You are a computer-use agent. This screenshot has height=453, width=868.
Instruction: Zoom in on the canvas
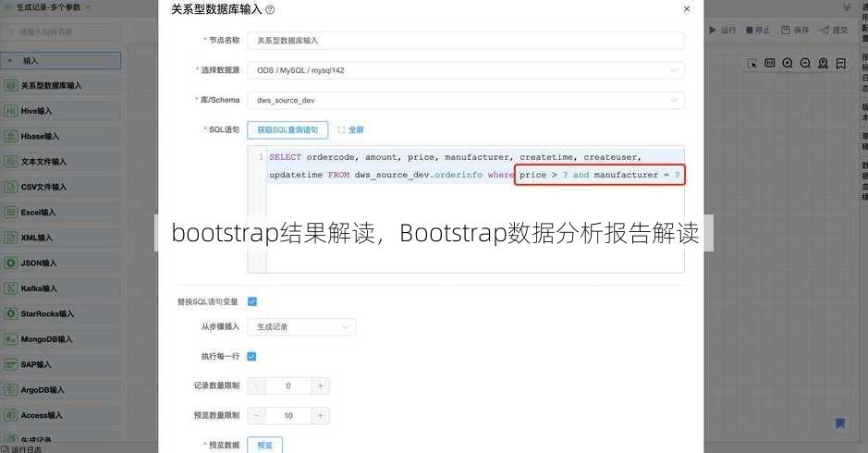tap(788, 63)
